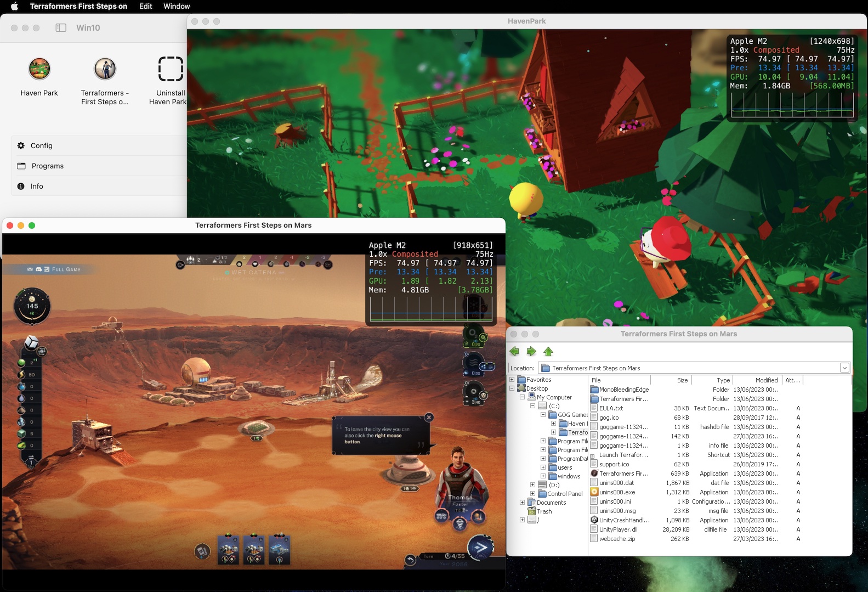Image resolution: width=868 pixels, height=592 pixels.
Task: Select the Uninstall Haven Park shortcut
Action: click(171, 69)
